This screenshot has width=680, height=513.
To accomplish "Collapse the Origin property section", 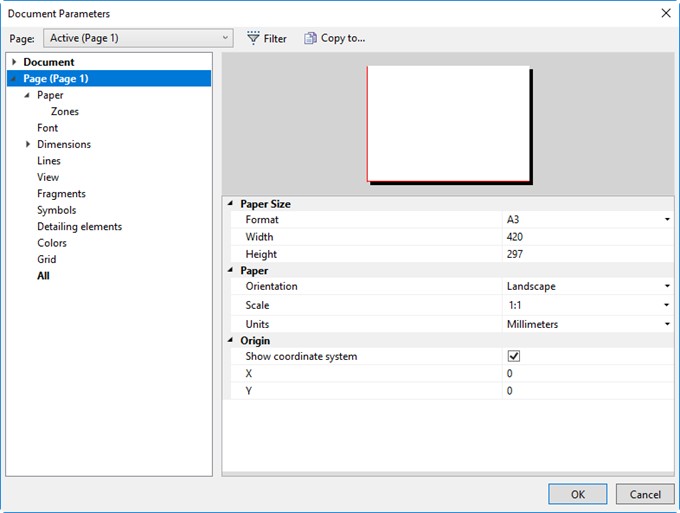I will click(x=230, y=340).
